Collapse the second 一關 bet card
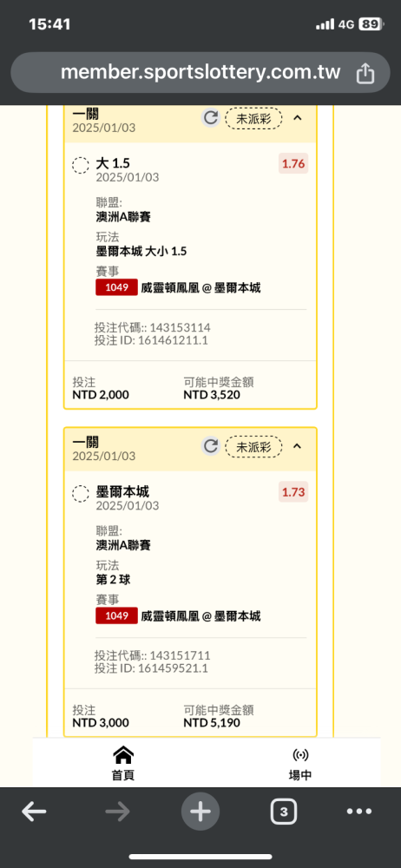The height and width of the screenshot is (868, 401). coord(298,446)
